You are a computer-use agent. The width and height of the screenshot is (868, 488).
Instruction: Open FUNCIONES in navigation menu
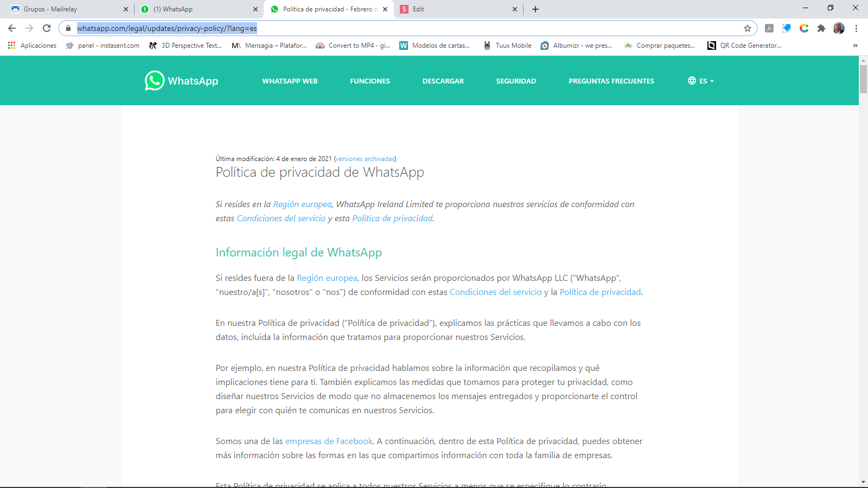[x=370, y=81]
